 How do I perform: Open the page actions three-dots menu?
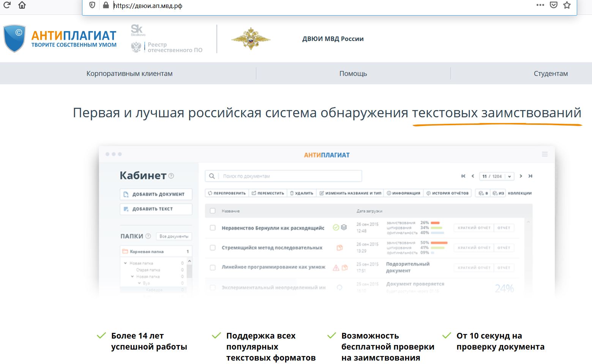coord(540,5)
